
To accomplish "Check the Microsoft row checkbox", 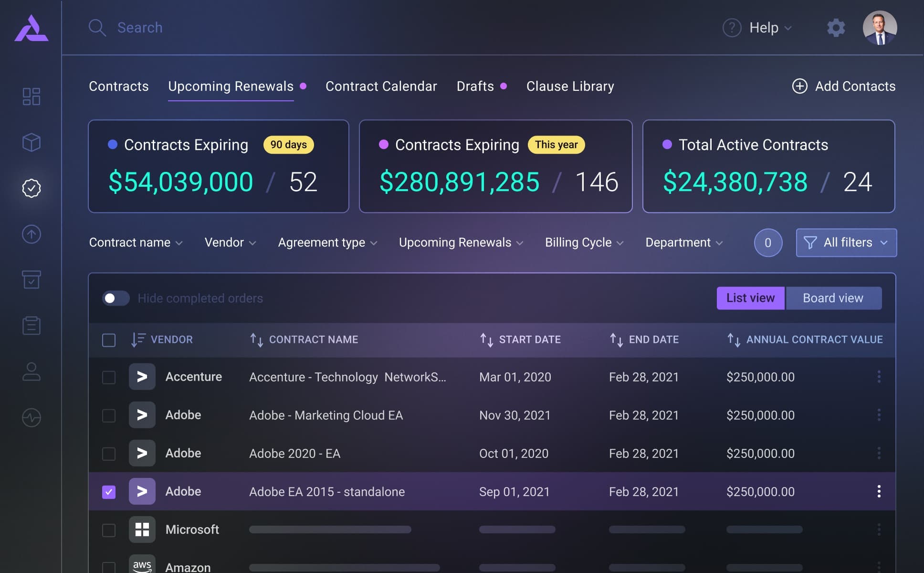I will pyautogui.click(x=109, y=530).
